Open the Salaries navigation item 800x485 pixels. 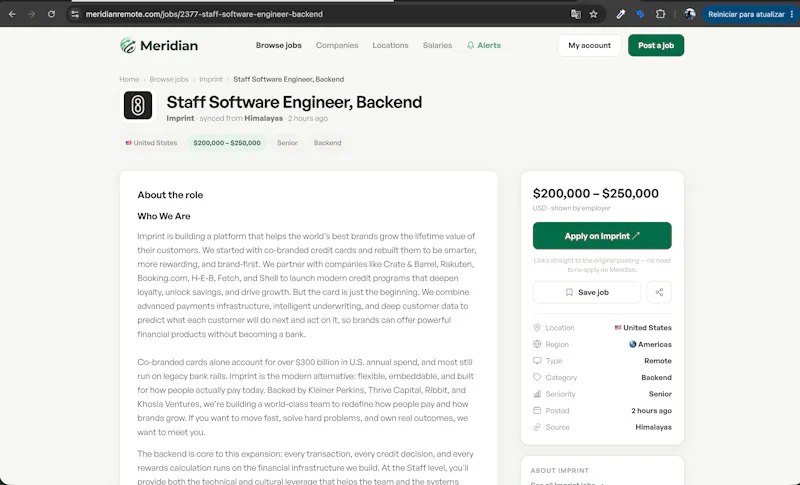[x=437, y=45]
